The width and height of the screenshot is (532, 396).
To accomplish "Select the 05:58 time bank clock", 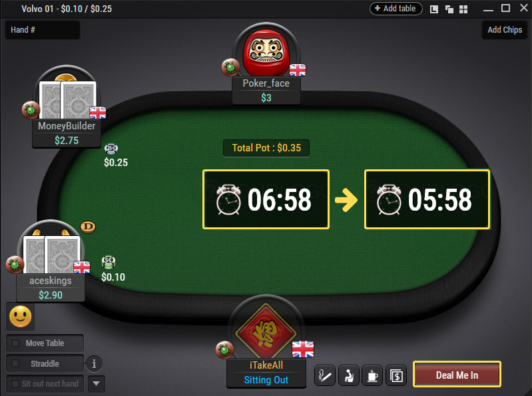I will (x=427, y=199).
